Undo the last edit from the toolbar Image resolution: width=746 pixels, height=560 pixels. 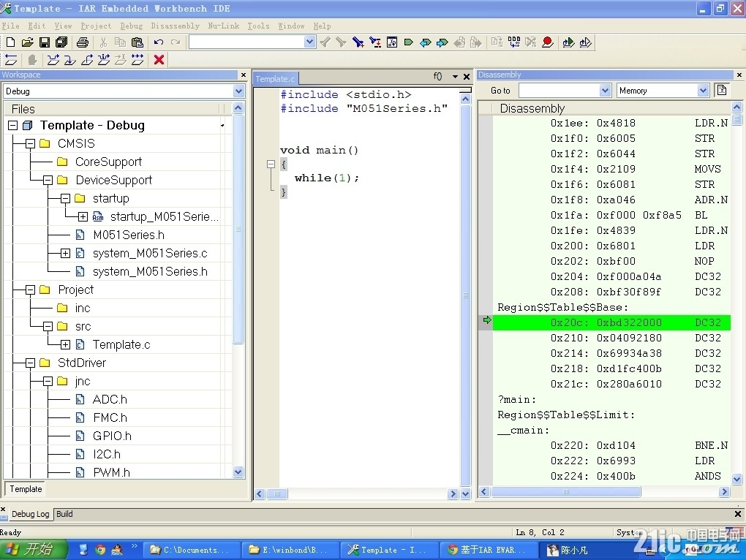click(159, 42)
